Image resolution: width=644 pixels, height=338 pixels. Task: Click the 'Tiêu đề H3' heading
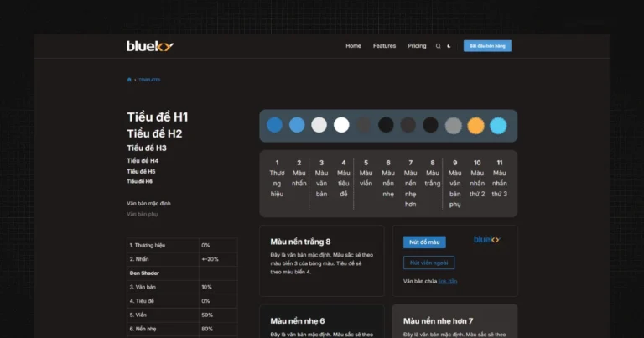tap(147, 148)
